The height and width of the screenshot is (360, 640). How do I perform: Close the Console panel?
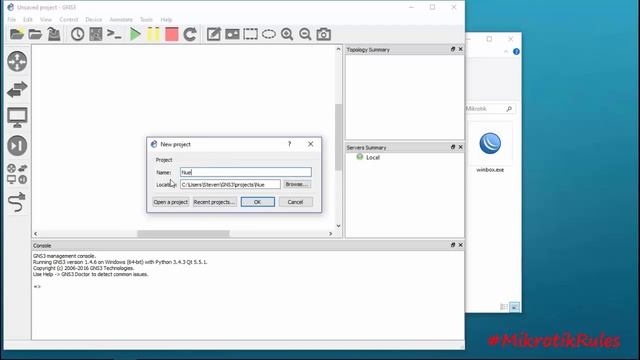coord(460,245)
